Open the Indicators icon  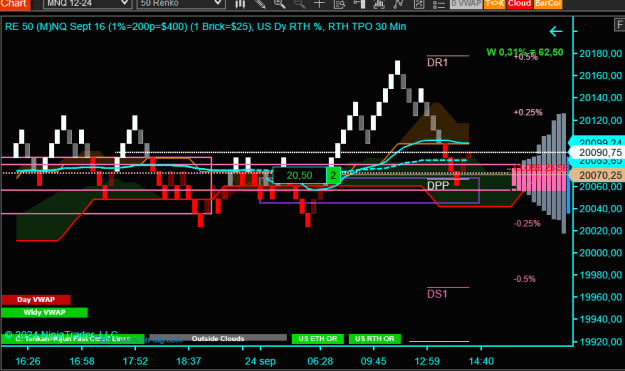[379, 4]
